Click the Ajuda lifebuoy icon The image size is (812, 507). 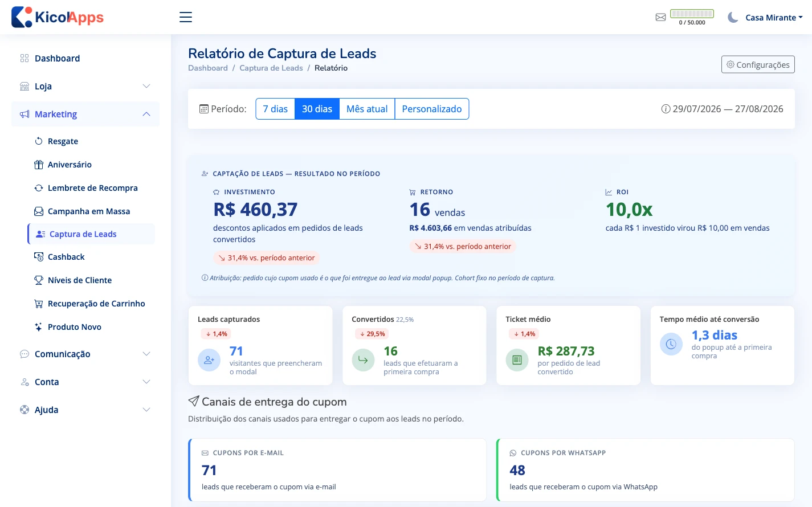click(x=25, y=410)
